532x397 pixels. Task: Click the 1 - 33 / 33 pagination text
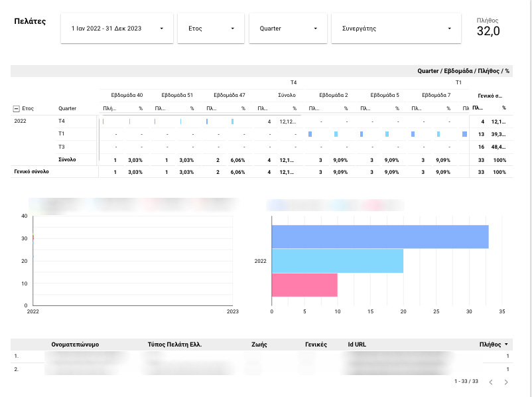point(466,381)
